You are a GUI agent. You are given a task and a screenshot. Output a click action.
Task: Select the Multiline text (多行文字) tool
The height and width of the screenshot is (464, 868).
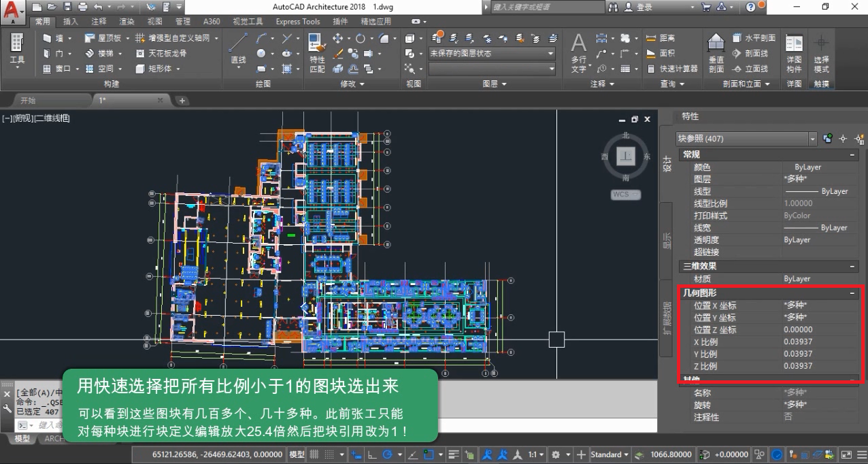578,53
